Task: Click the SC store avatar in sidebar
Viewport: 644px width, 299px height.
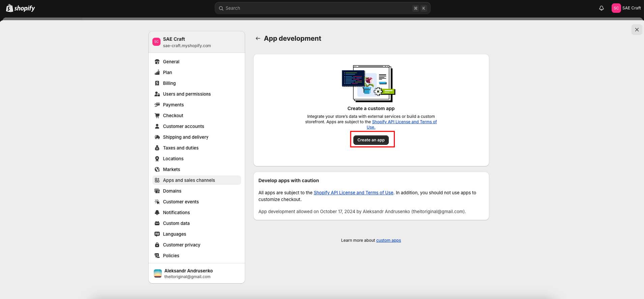Action: click(x=156, y=42)
